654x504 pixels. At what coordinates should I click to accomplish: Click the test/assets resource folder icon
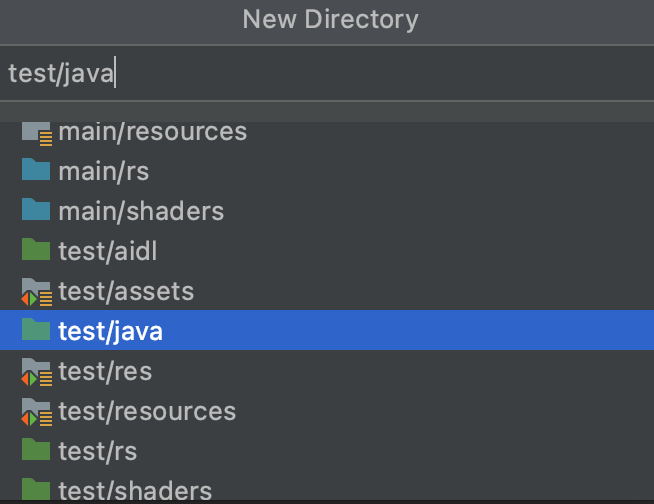point(36,292)
